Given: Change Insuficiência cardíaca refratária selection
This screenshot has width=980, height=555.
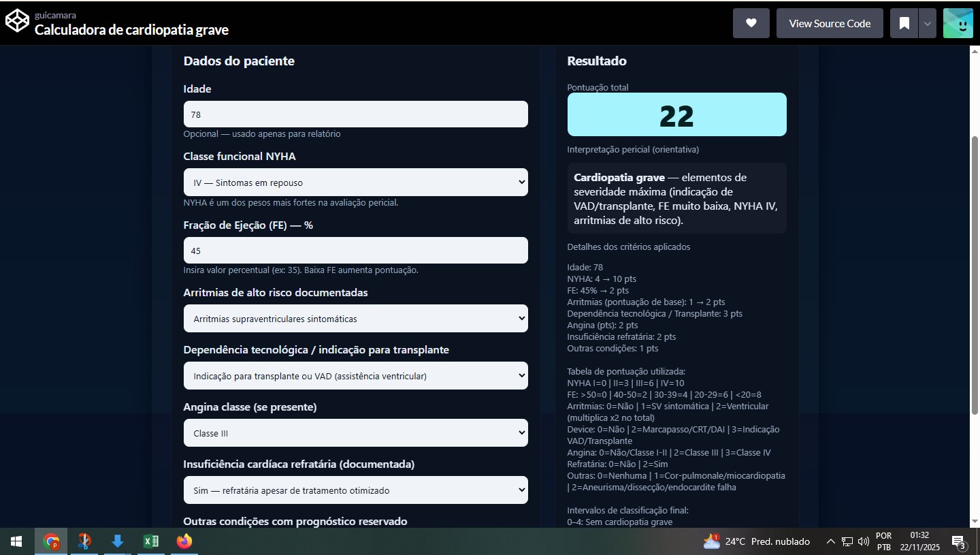Looking at the screenshot, I should click(355, 490).
